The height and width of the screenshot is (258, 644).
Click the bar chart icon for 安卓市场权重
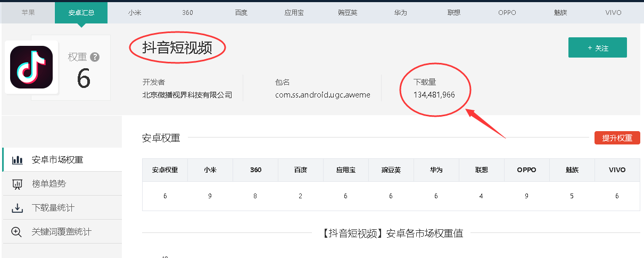coord(18,160)
